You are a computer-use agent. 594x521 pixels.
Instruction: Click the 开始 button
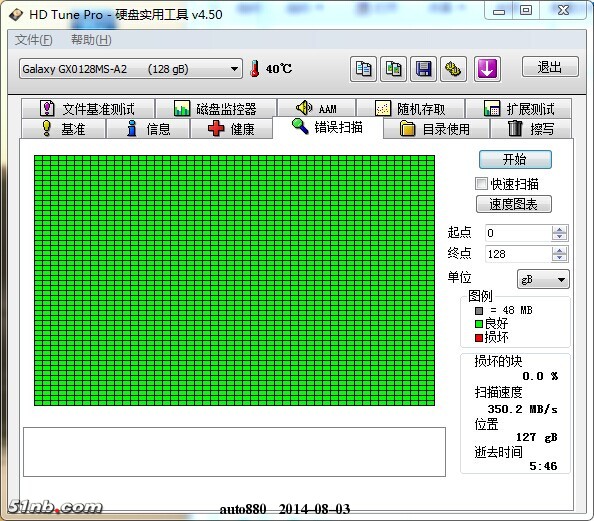(x=515, y=159)
